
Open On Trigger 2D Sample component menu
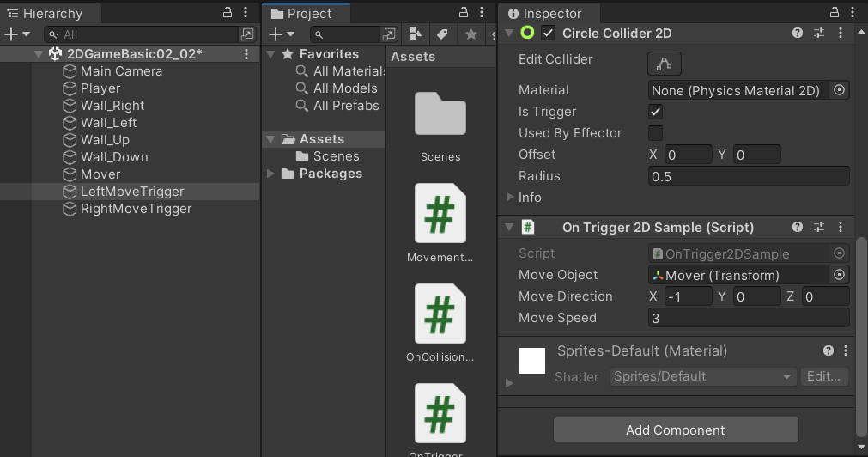click(x=841, y=227)
